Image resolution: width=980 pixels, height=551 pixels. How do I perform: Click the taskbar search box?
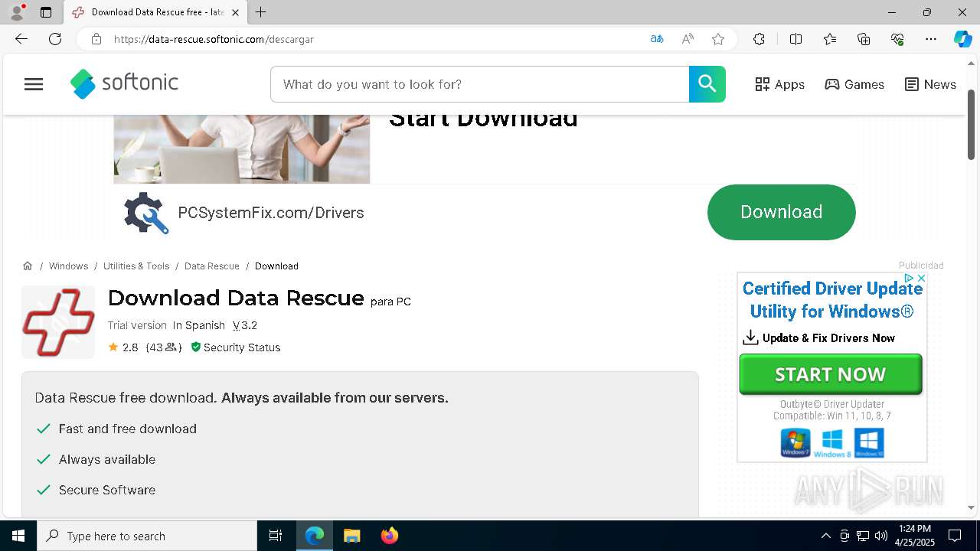pos(147,536)
